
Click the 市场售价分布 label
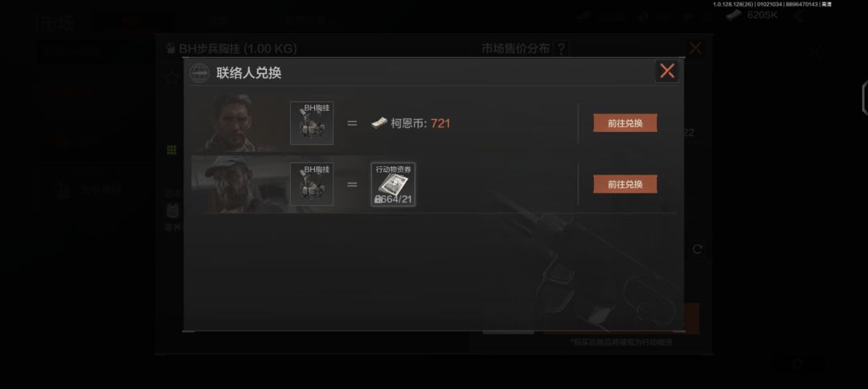pyautogui.click(x=515, y=49)
